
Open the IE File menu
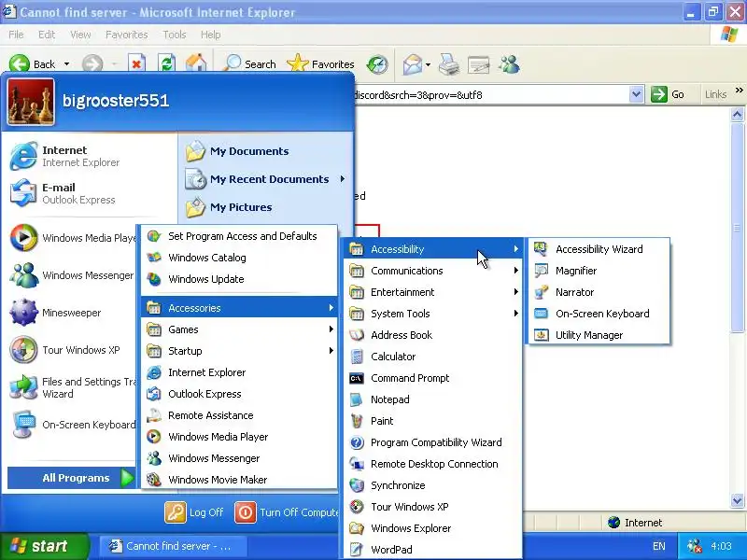(16, 35)
